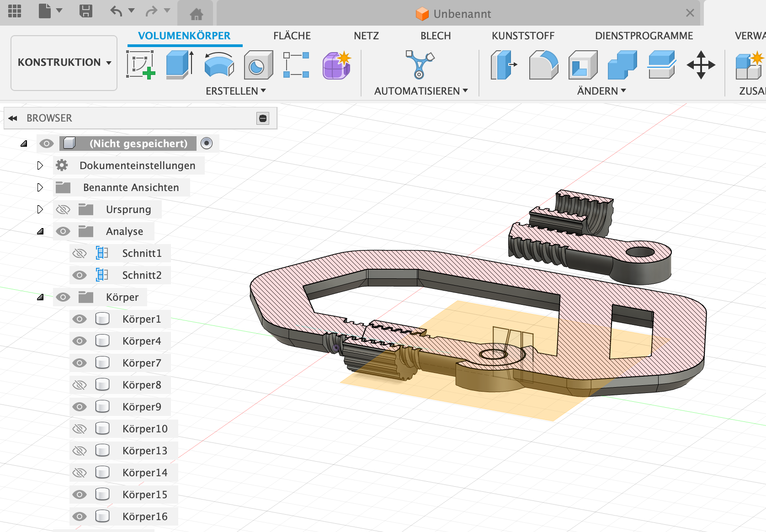The image size is (766, 532).
Task: Click the Automated Modeling icon
Action: (x=420, y=65)
